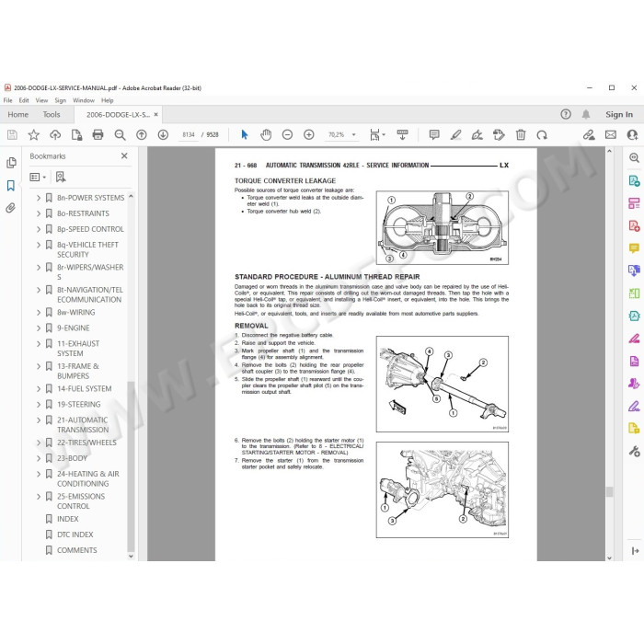The image size is (644, 644).
Task: Zoom out with the minus circle
Action: [287, 134]
